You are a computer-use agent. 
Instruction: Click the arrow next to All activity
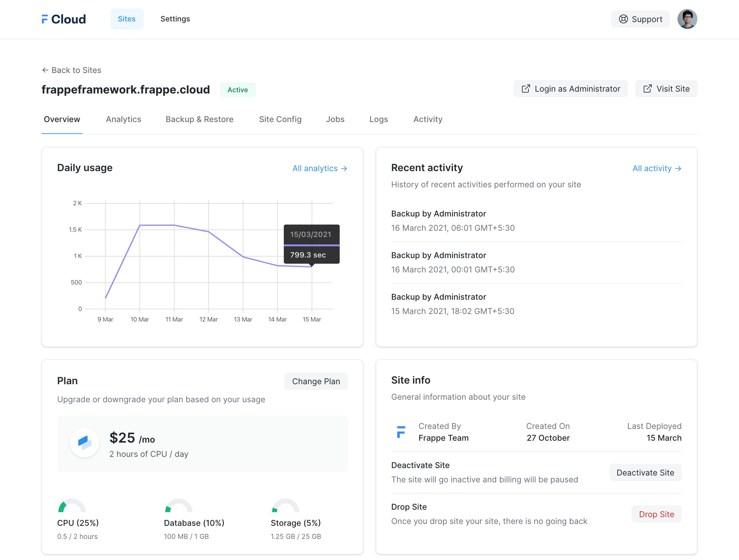678,168
